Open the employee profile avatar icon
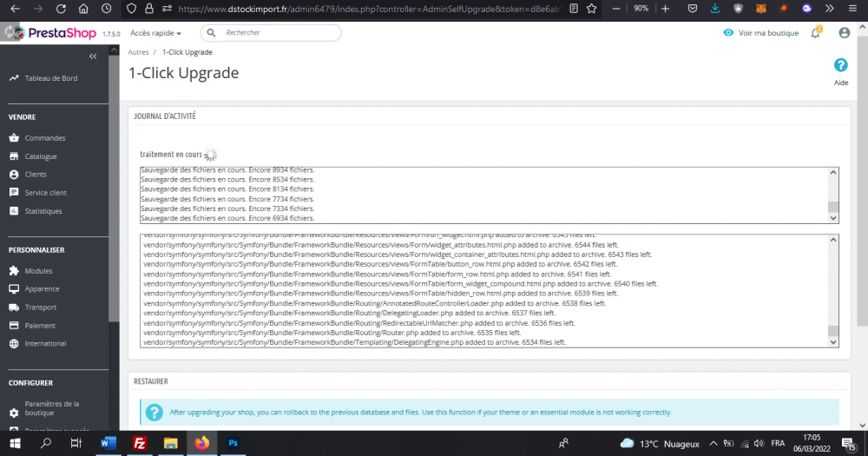868x456 pixels. click(845, 33)
